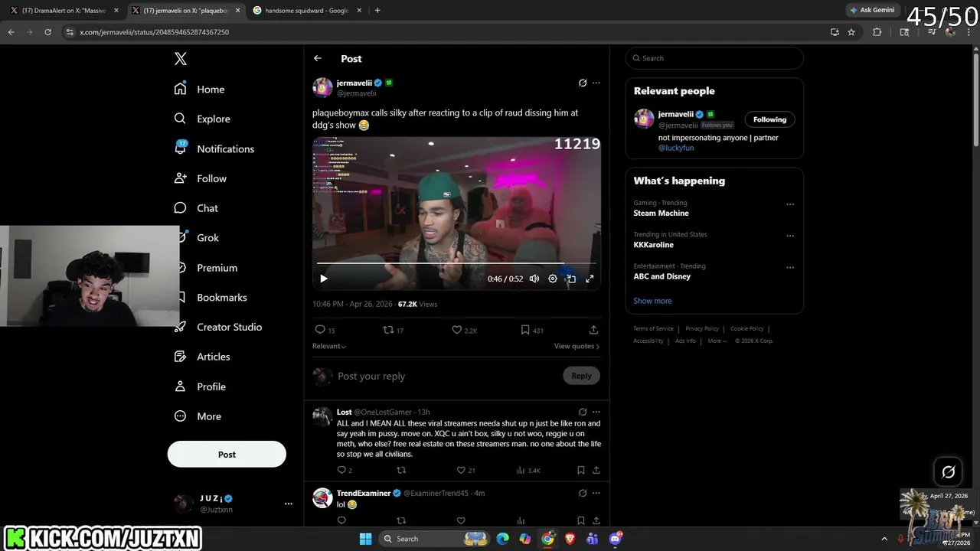Mute the video with the speaker icon
Viewport: 980px width, 551px height.
[x=534, y=279]
